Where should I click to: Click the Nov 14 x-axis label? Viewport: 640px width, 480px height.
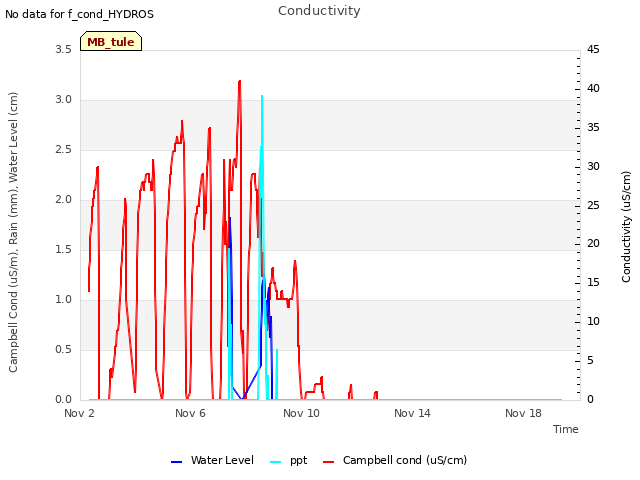tap(412, 413)
